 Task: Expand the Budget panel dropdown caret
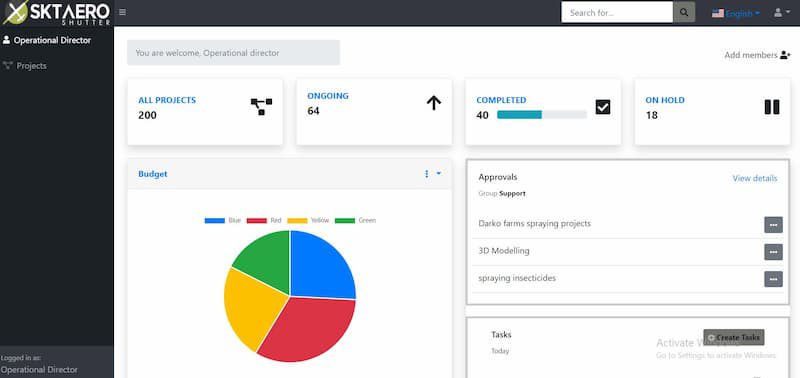[x=439, y=173]
